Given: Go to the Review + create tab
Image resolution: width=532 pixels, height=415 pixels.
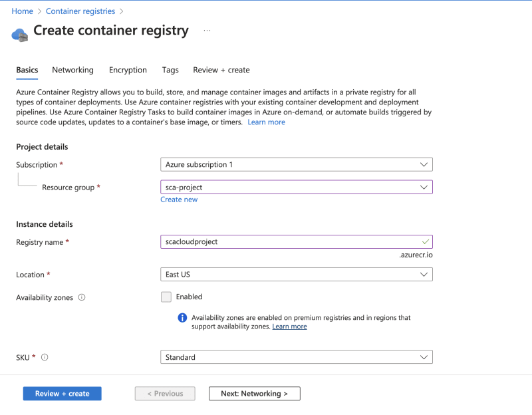Looking at the screenshot, I should [221, 70].
